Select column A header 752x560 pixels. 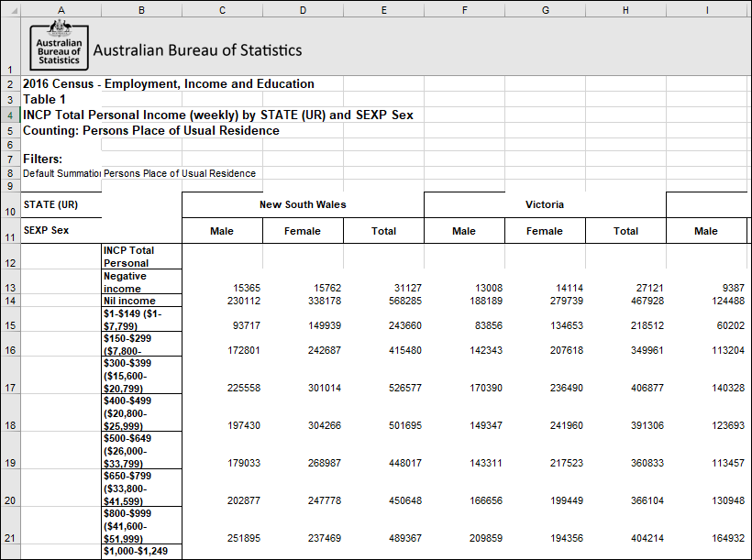tap(61, 9)
